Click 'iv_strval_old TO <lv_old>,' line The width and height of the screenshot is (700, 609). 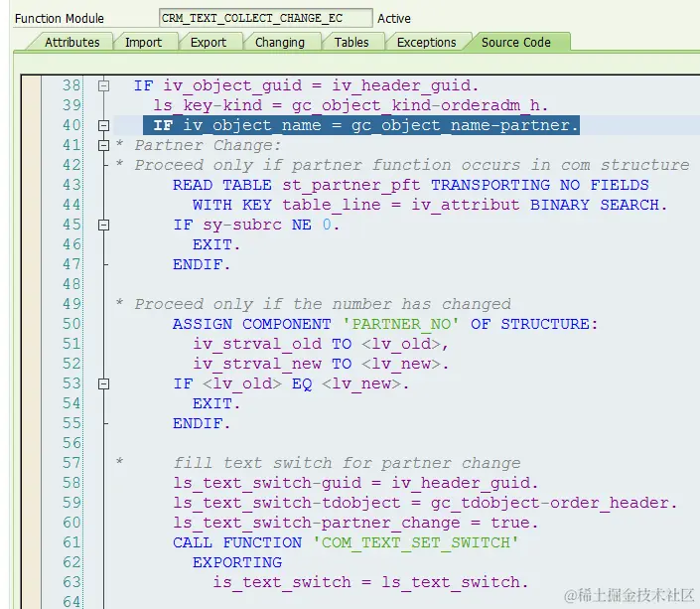(320, 344)
